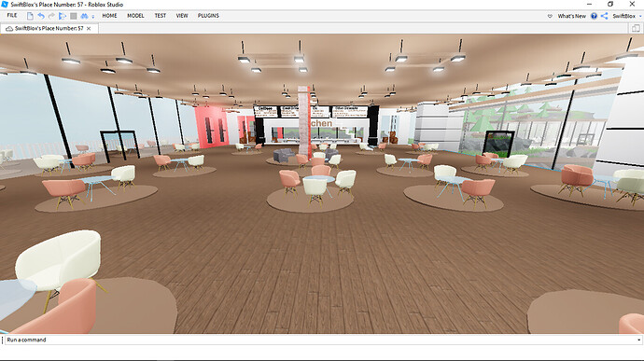Viewport: 644px width, 361px height.
Task: Click the New file icon in quick toolbar
Action: pyautogui.click(x=30, y=16)
